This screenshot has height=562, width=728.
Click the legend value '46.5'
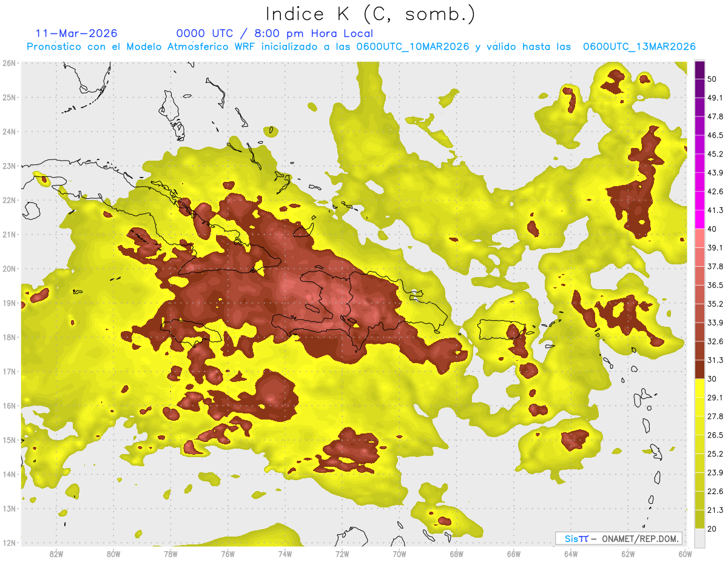(x=715, y=135)
